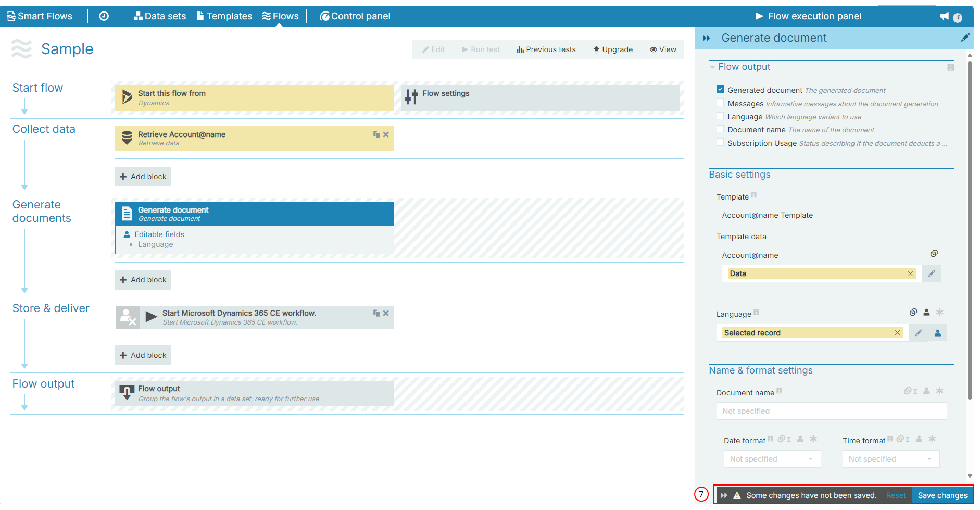Collapse the Flow output section arrow
Screen dimensions: 980x510
[x=712, y=67]
